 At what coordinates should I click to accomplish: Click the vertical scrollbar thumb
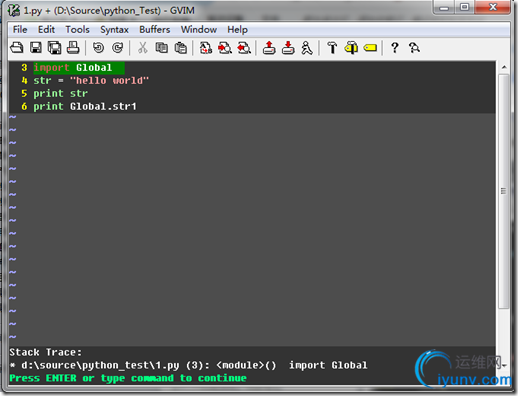tap(504, 191)
